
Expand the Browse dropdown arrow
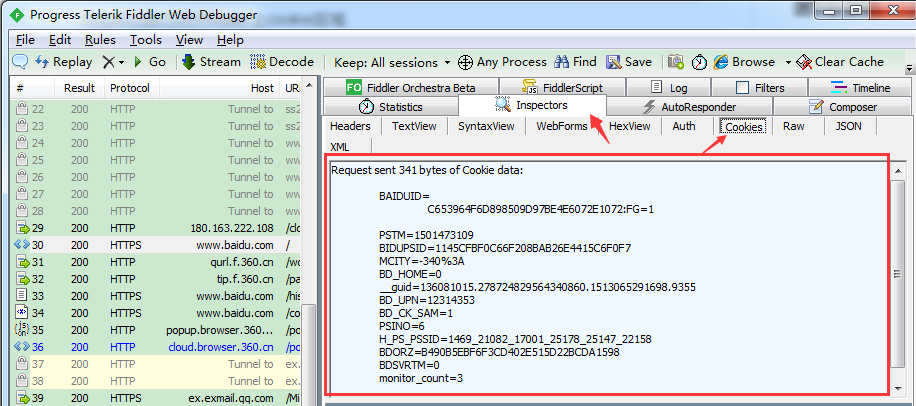point(787,62)
